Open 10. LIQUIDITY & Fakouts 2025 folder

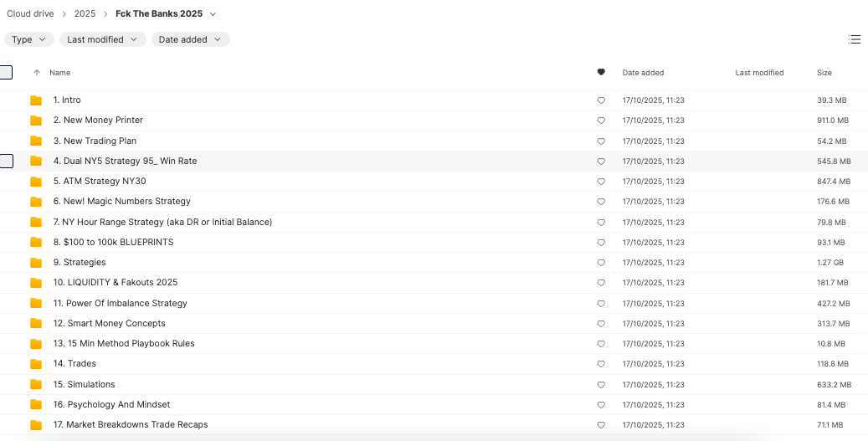[x=116, y=283]
